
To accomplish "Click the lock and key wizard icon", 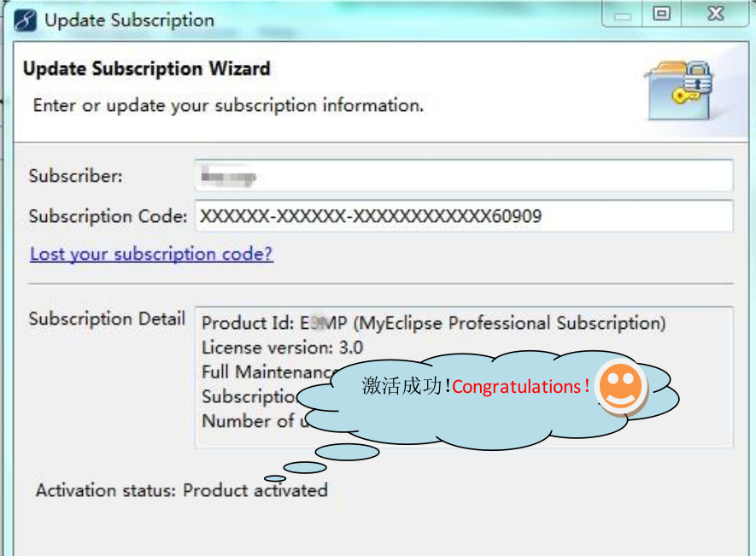I will (x=680, y=91).
